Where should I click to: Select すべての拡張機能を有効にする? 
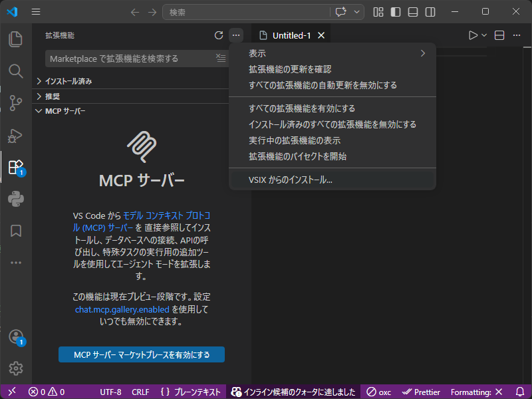click(332, 108)
